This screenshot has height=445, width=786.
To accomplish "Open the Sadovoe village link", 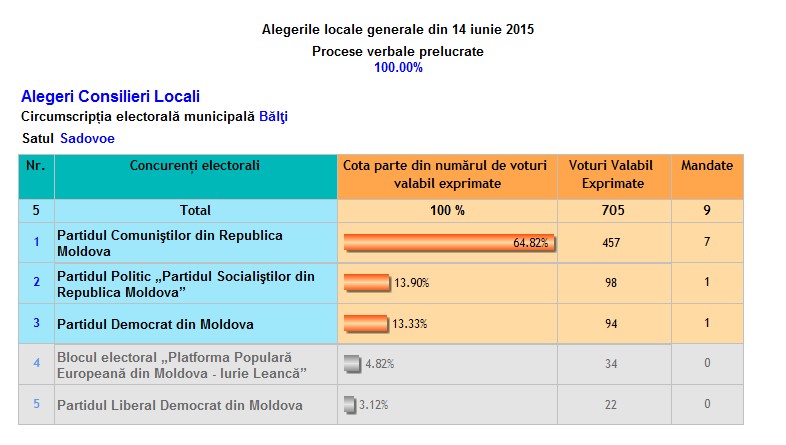I will coord(87,138).
